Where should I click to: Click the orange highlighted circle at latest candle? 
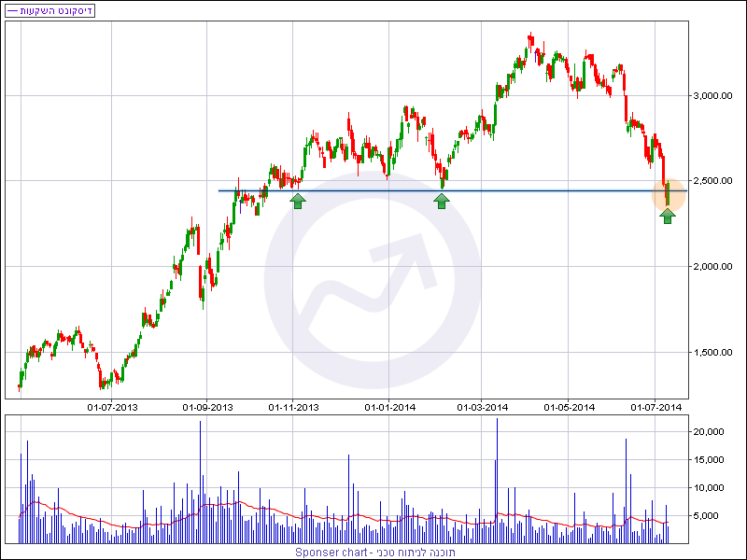[x=668, y=193]
